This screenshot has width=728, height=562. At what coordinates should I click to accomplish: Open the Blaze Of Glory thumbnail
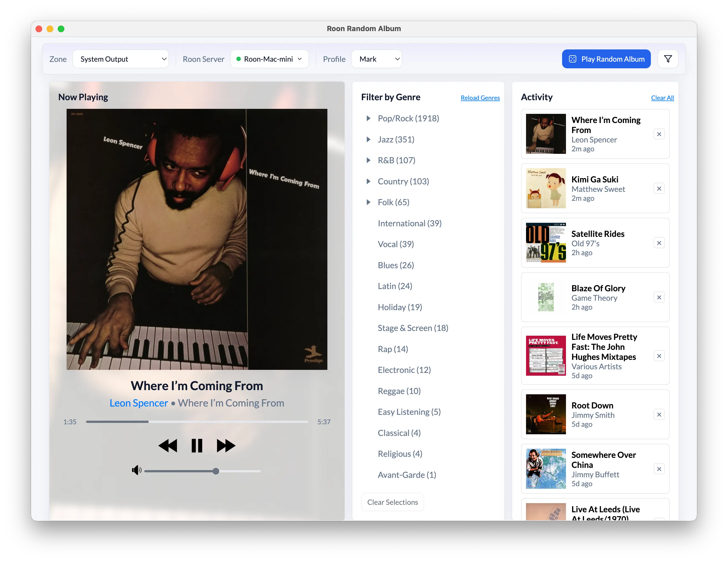546,297
